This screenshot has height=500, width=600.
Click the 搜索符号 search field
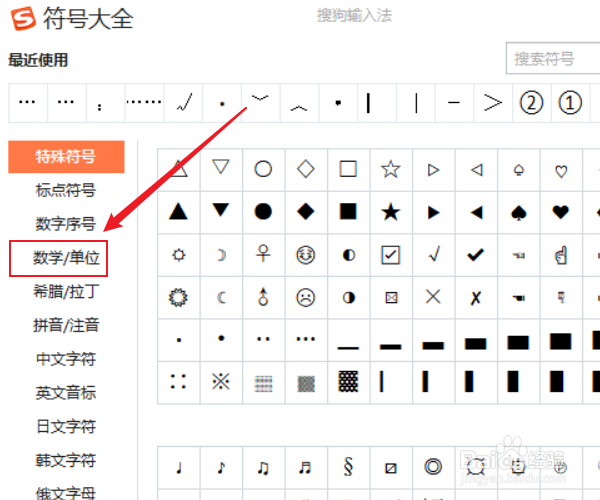[553, 58]
